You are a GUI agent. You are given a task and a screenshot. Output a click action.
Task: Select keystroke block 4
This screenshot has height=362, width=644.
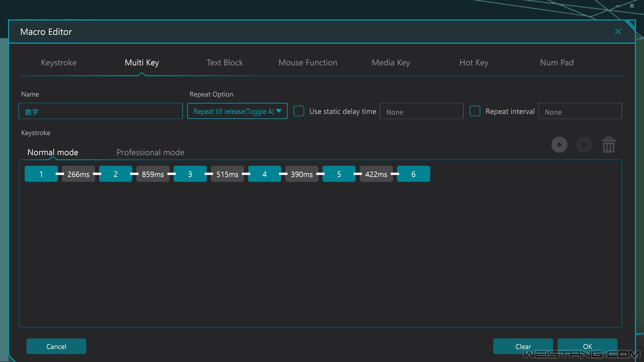[x=265, y=174]
